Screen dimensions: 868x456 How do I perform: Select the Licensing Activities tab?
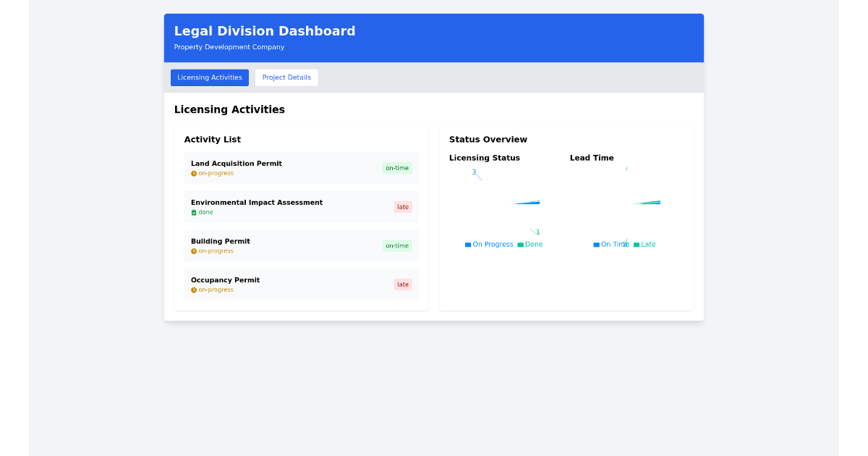click(x=209, y=77)
